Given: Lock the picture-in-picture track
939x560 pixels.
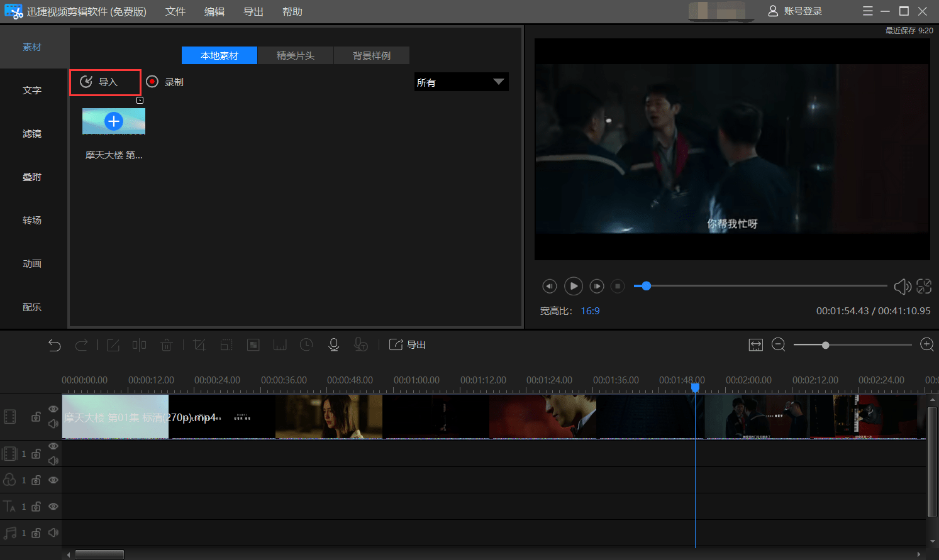Looking at the screenshot, I should (36, 454).
